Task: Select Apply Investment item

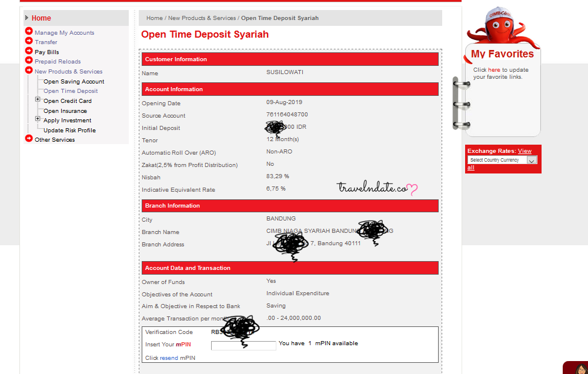Action: (x=68, y=121)
